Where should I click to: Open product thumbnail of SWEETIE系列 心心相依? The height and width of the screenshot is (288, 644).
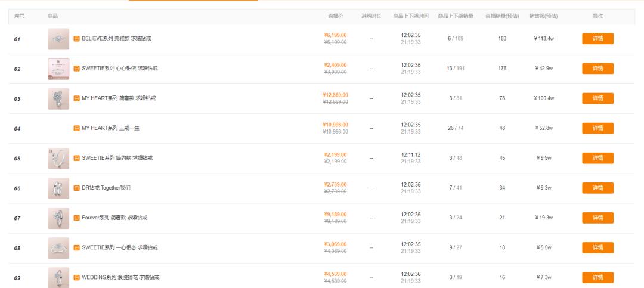tap(58, 69)
